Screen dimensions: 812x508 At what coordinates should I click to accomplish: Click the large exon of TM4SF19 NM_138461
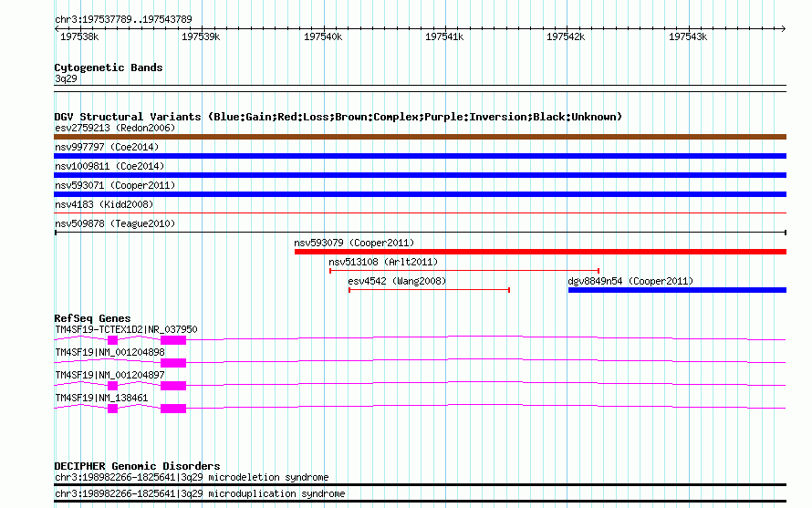tap(173, 409)
